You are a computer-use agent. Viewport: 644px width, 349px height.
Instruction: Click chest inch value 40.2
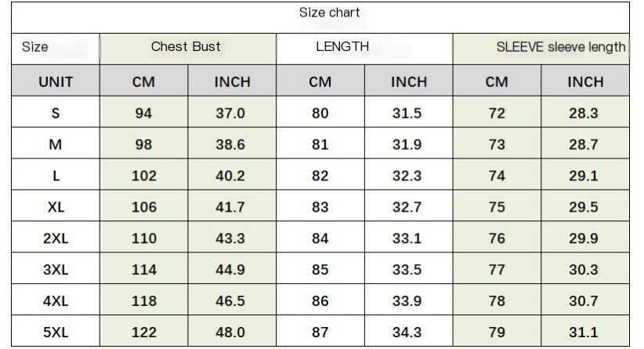click(230, 176)
